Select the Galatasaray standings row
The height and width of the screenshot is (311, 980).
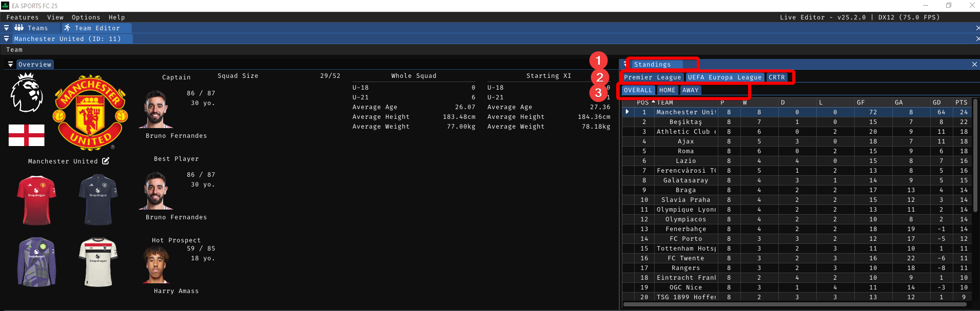pyautogui.click(x=797, y=180)
